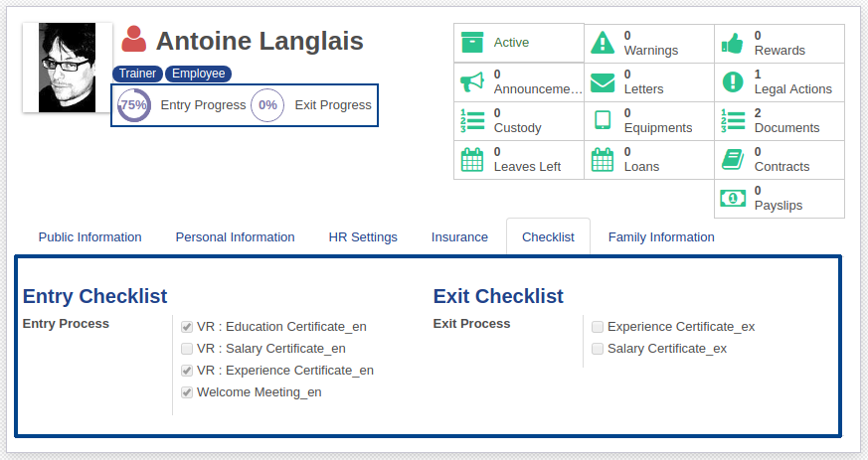Check Experience Certificate_ex exit checkbox

pos(598,327)
